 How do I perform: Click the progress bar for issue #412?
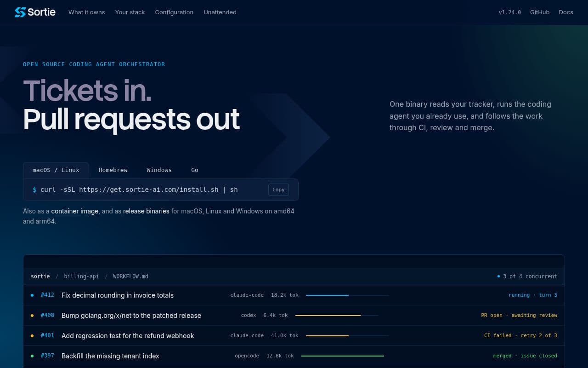tap(347, 295)
